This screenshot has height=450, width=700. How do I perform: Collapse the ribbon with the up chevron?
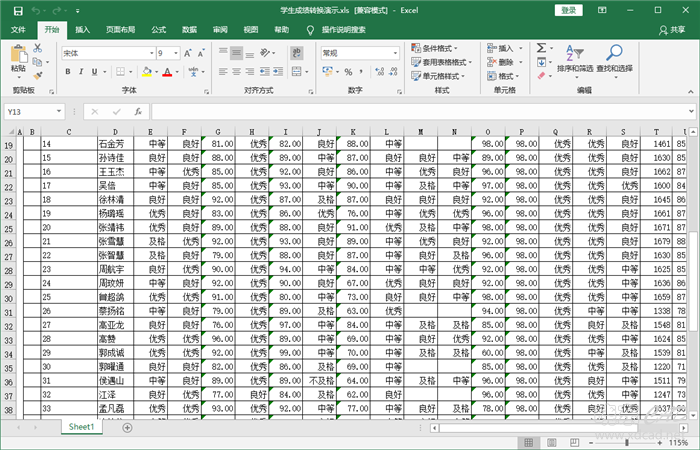(691, 92)
